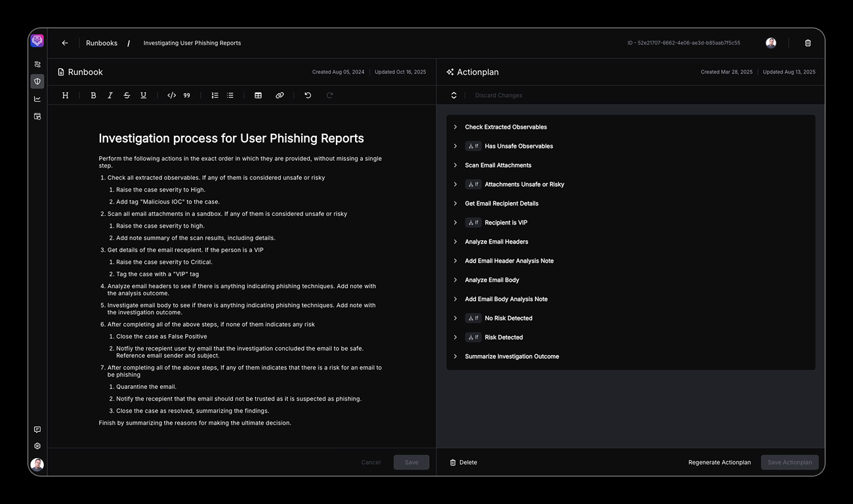Toggle the numbered list format
The image size is (853, 504).
[x=215, y=95]
